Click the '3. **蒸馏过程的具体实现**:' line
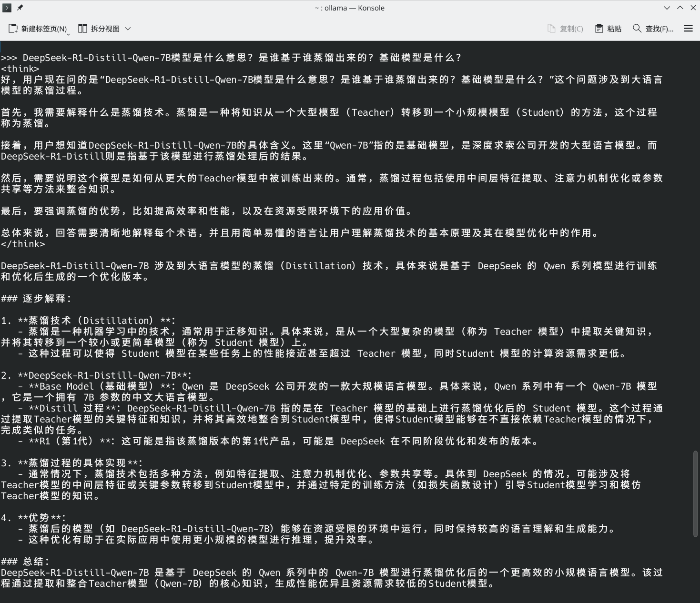 pyautogui.click(x=71, y=463)
